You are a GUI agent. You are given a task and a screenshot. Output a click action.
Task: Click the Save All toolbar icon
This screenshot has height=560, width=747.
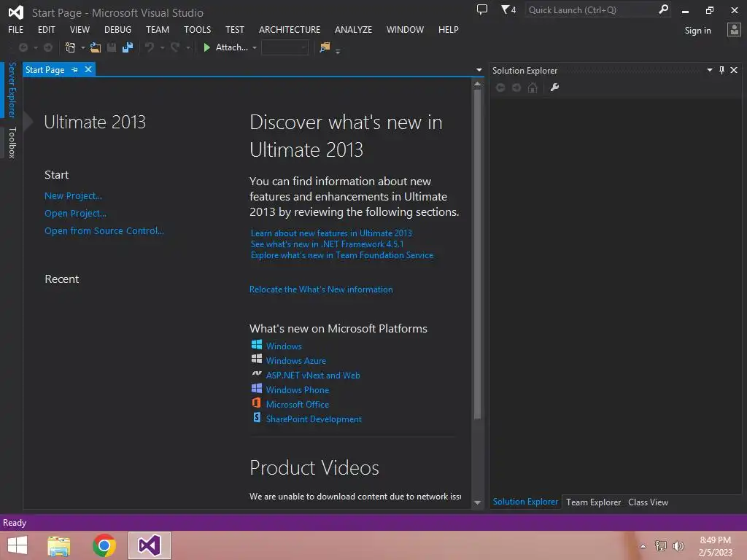(128, 47)
